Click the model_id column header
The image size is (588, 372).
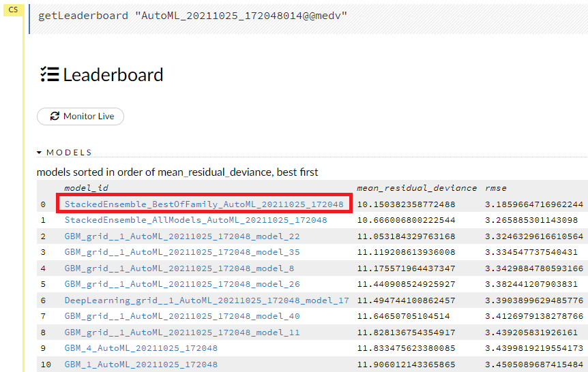tap(86, 188)
